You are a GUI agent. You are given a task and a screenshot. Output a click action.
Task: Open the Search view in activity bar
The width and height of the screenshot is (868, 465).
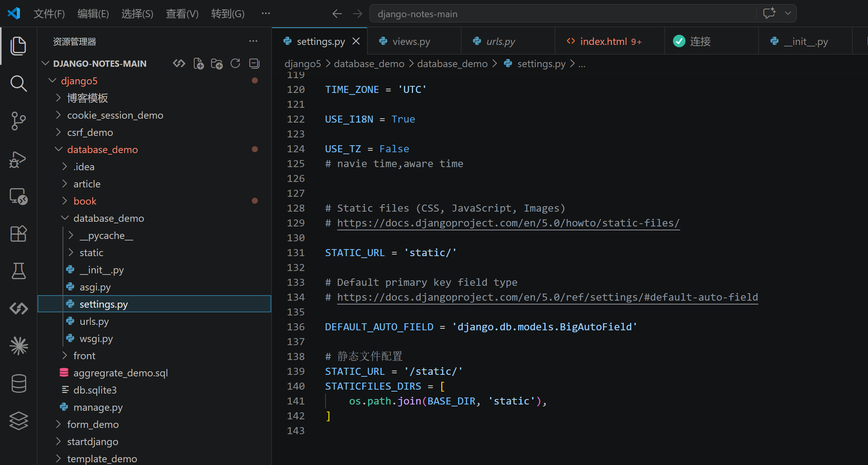18,83
